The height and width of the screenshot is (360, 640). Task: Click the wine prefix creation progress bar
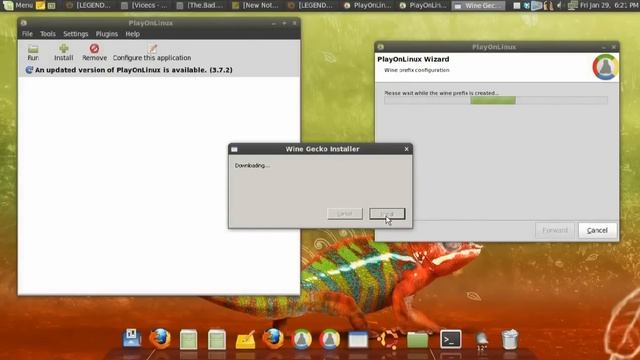[496, 100]
